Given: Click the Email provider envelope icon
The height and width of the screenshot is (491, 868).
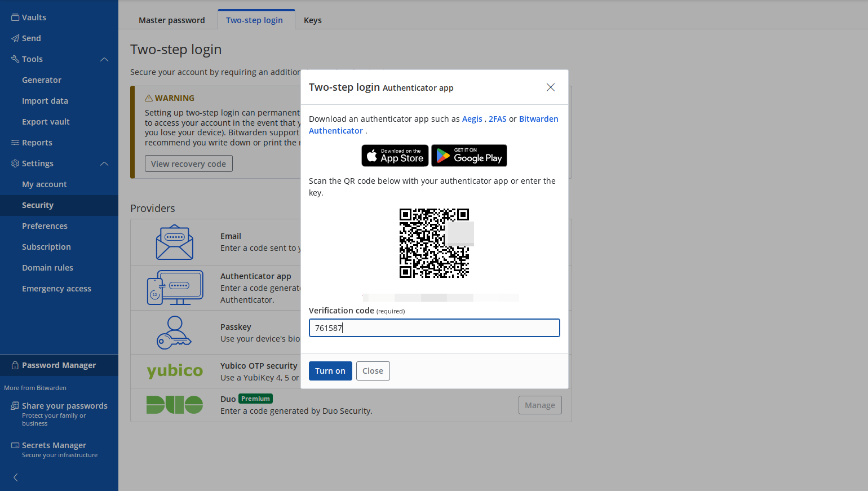Looking at the screenshot, I should click(x=175, y=242).
